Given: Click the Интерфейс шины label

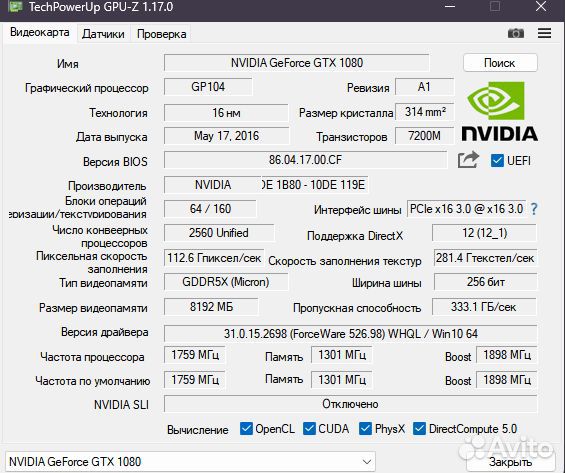Looking at the screenshot, I should tap(357, 210).
